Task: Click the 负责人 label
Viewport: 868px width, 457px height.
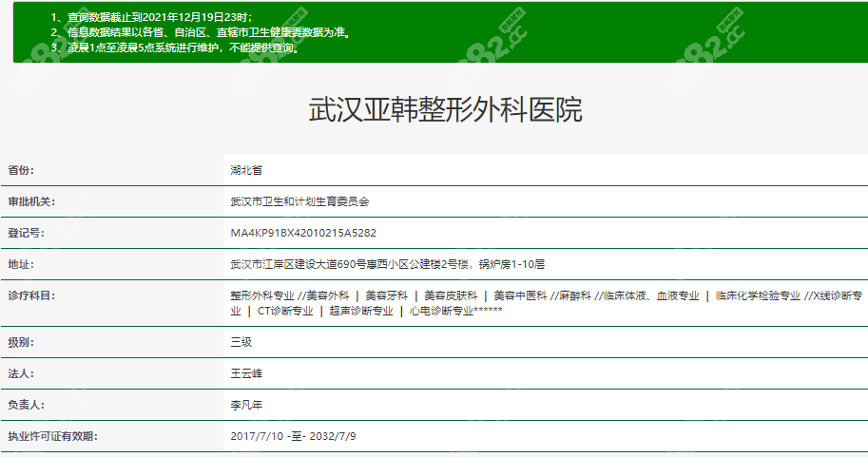Action: coord(26,405)
